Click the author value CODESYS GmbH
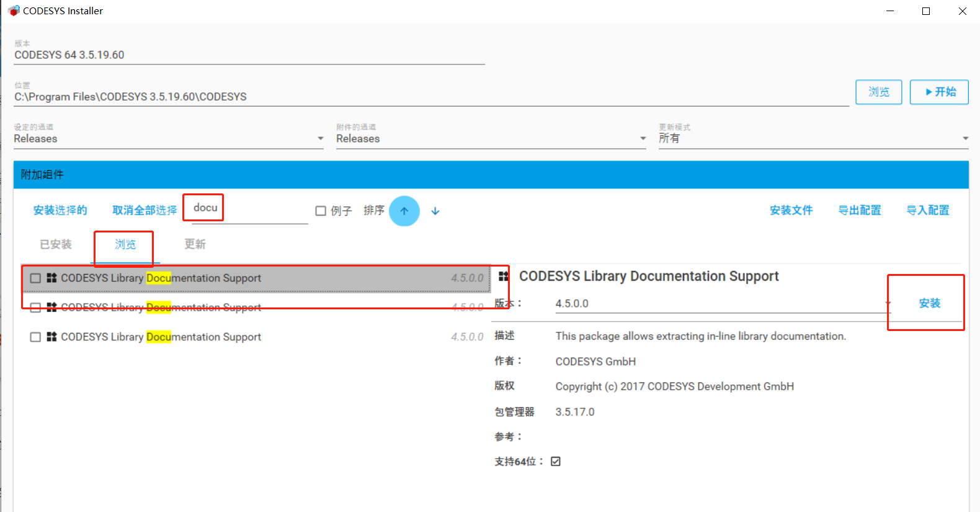 click(x=595, y=361)
